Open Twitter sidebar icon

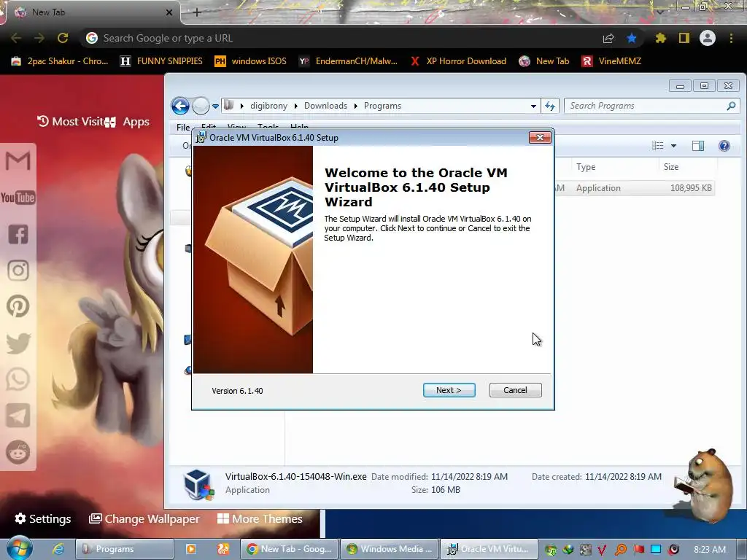[x=18, y=343]
